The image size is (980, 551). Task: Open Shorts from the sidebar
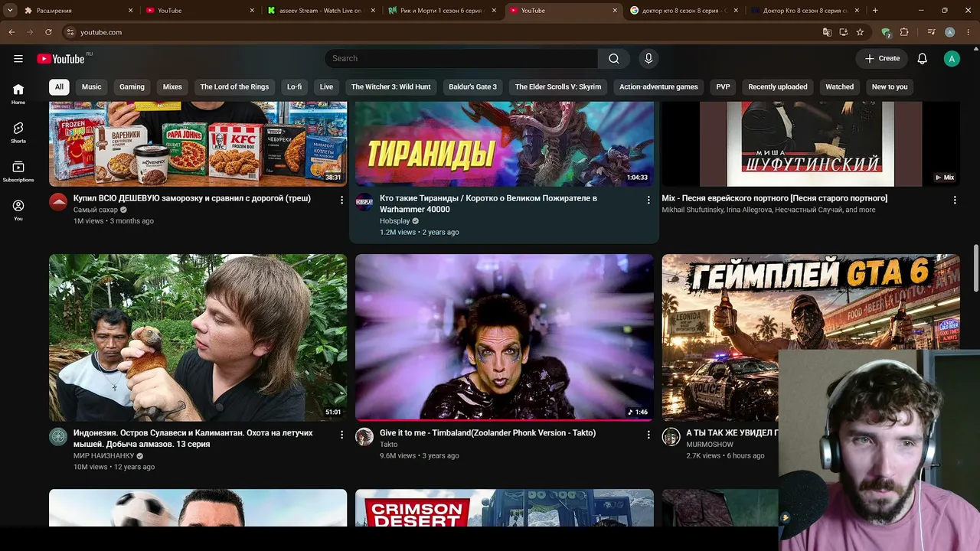18,132
